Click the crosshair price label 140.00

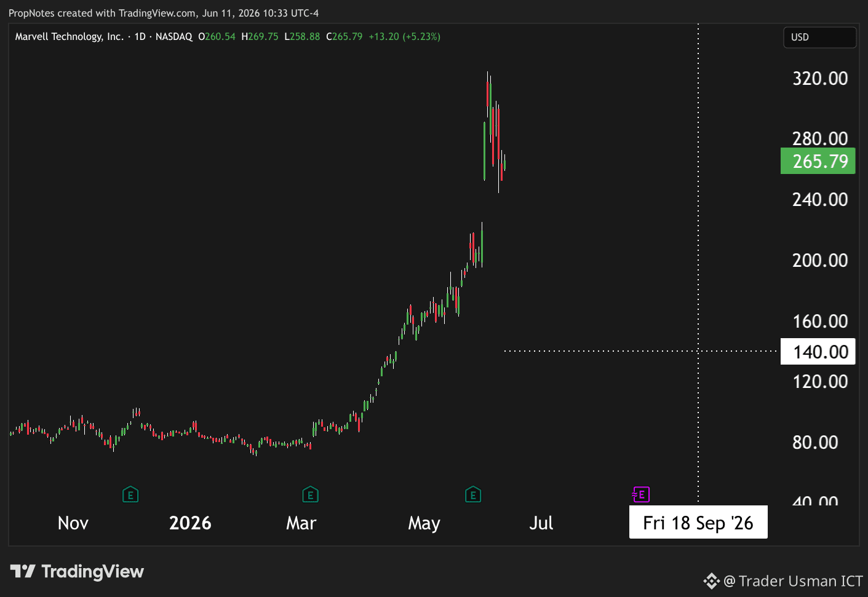[x=818, y=352]
